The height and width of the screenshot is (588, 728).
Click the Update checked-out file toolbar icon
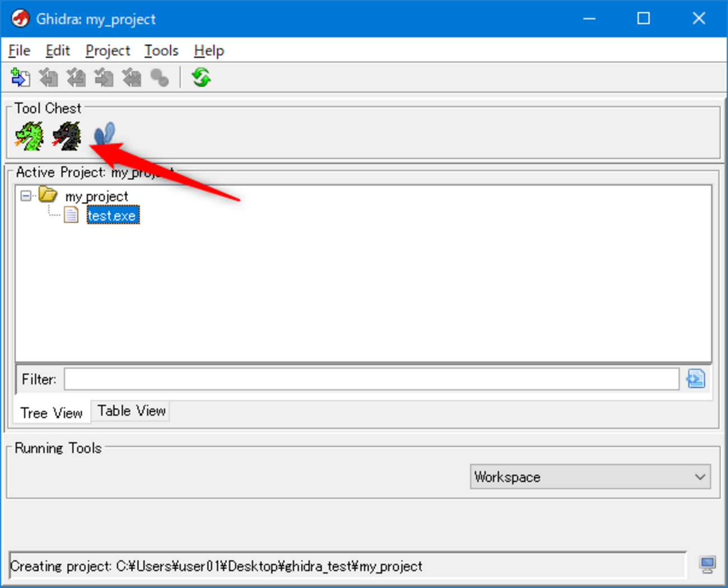[76, 77]
